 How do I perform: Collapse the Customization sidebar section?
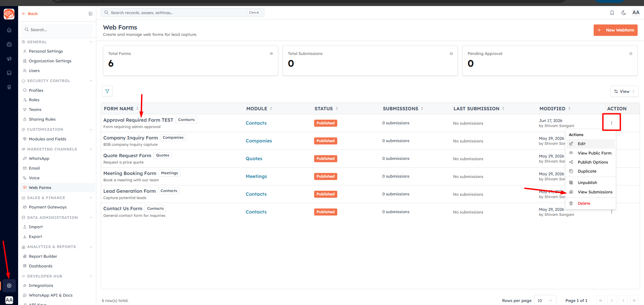pyautogui.click(x=91, y=129)
